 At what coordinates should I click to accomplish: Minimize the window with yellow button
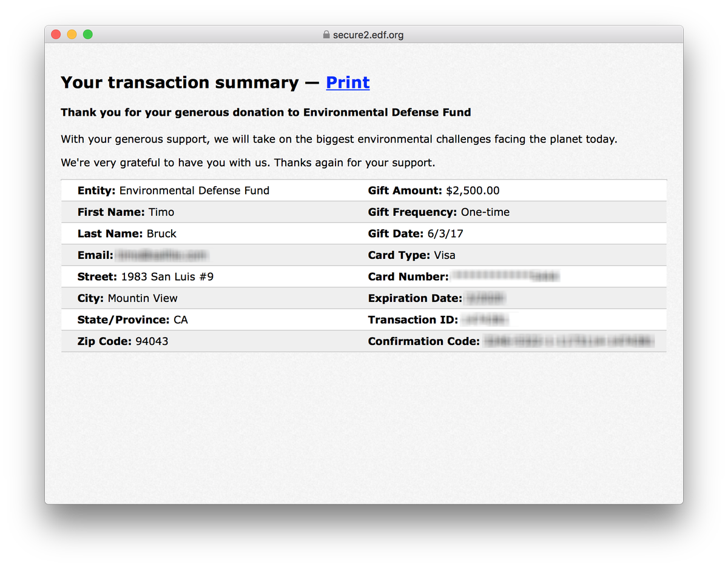coord(72,35)
